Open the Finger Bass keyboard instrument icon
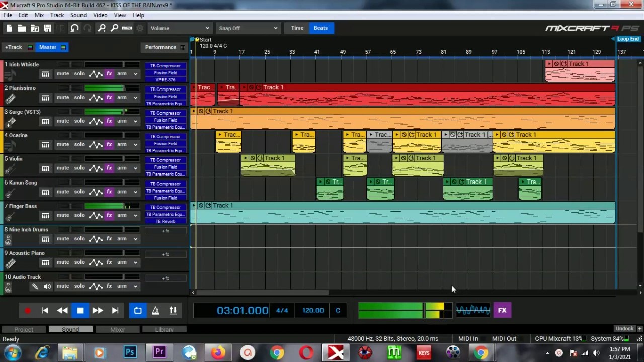This screenshot has width=644, height=362. (x=45, y=216)
